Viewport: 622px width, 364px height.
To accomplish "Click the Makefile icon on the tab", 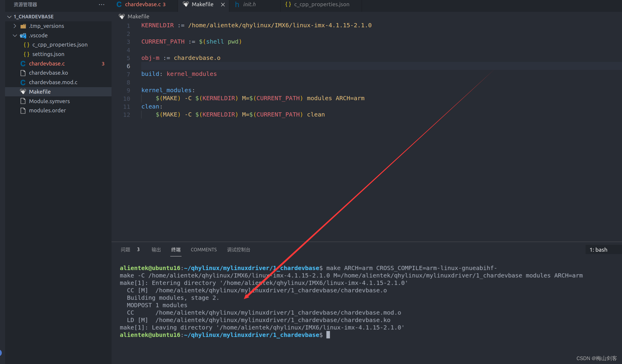I will [186, 4].
